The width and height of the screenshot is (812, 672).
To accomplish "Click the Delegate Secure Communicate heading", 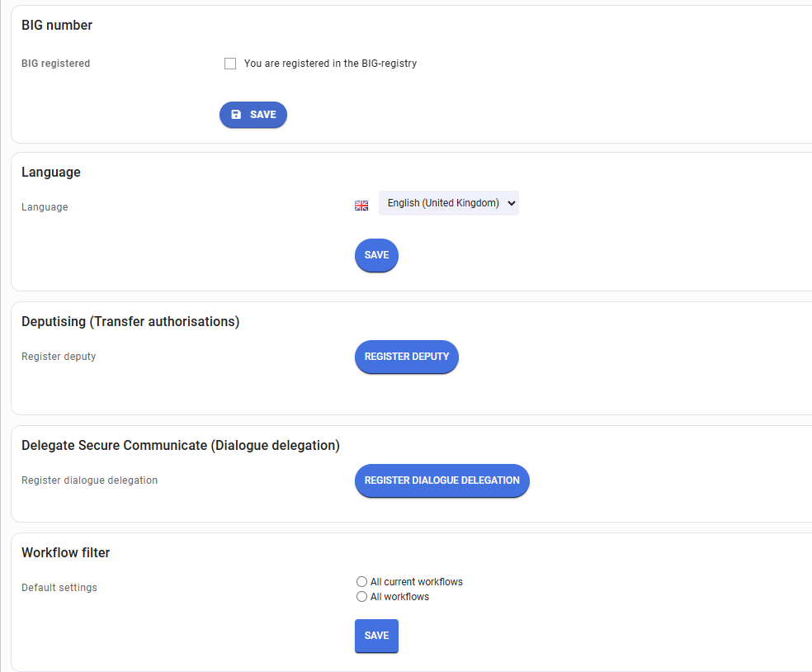I will click(x=181, y=446).
